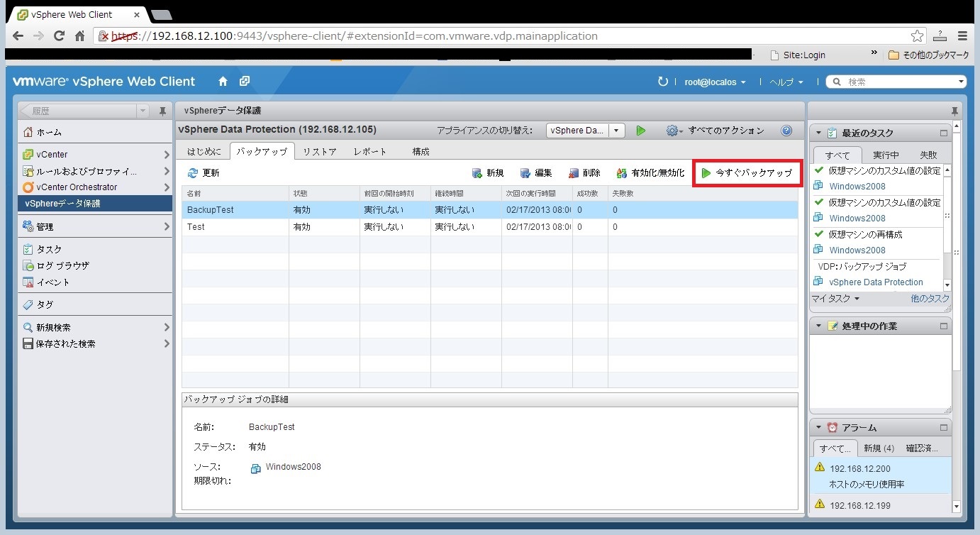Collapse the 処理中の作業 panel triangle

[818, 326]
